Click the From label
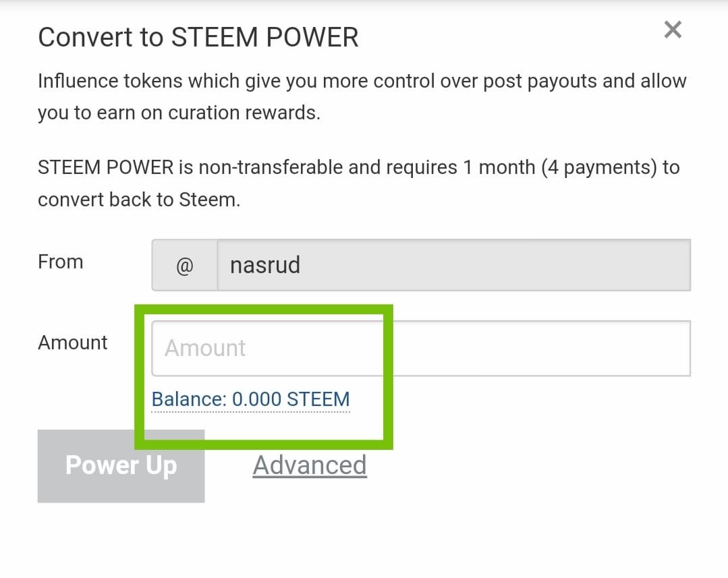This screenshot has height=578, width=728. (60, 262)
